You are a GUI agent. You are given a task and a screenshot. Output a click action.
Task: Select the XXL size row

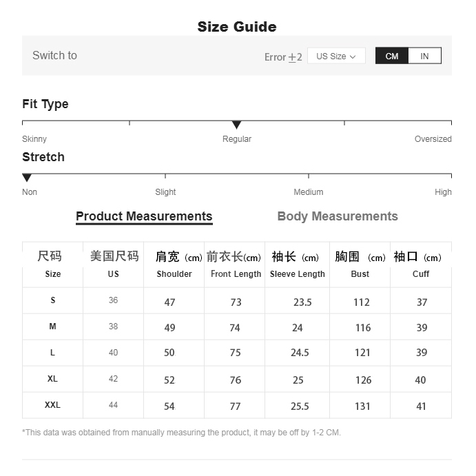click(52, 405)
